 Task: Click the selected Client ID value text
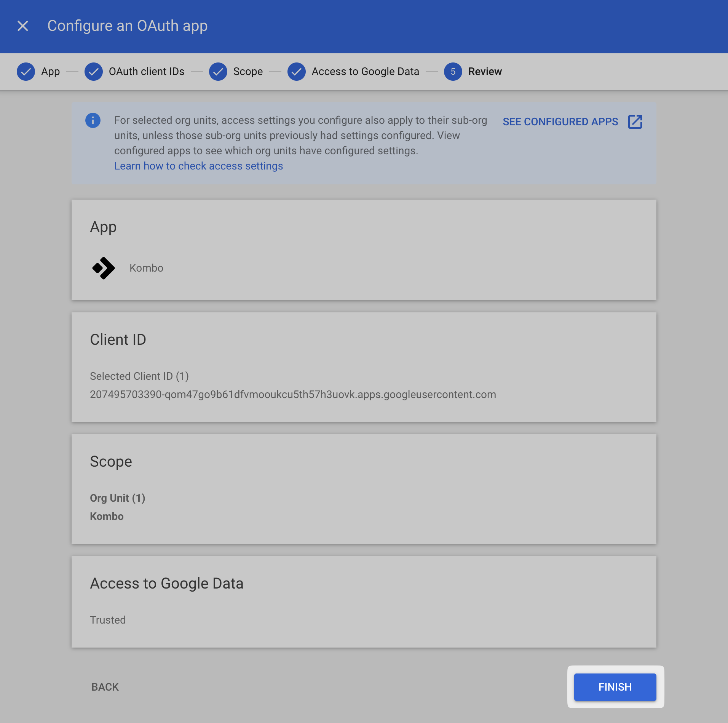[x=293, y=395]
